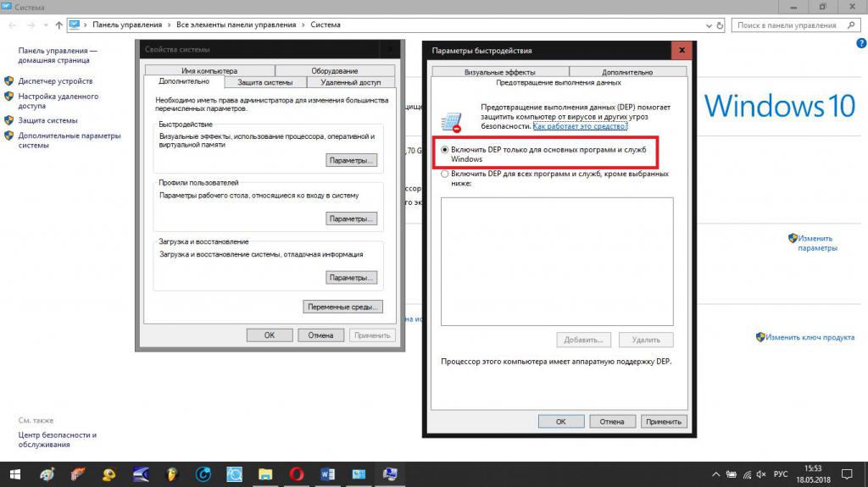The image size is (868, 487).
Task: Click the battery icon in system tray
Action: click(732, 474)
